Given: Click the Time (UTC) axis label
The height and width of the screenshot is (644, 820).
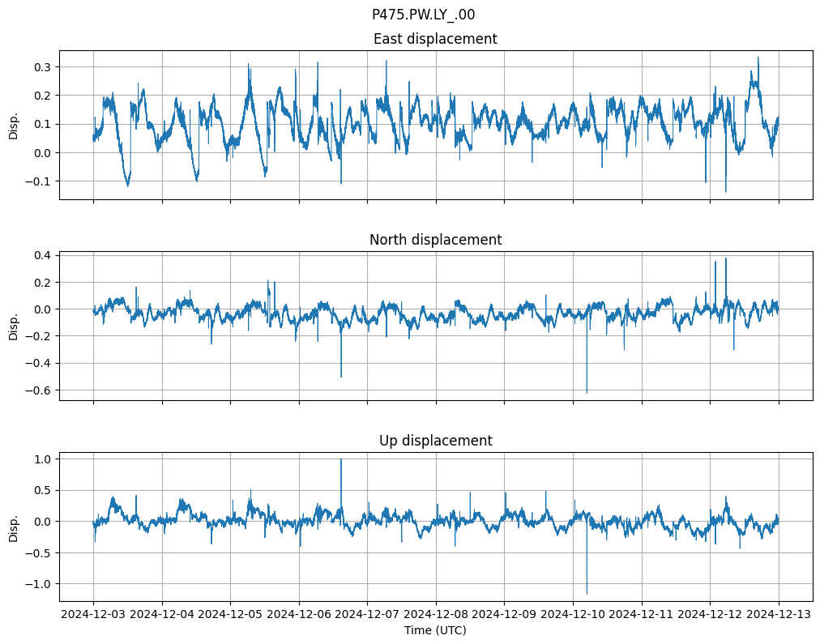Looking at the screenshot, I should [435, 630].
